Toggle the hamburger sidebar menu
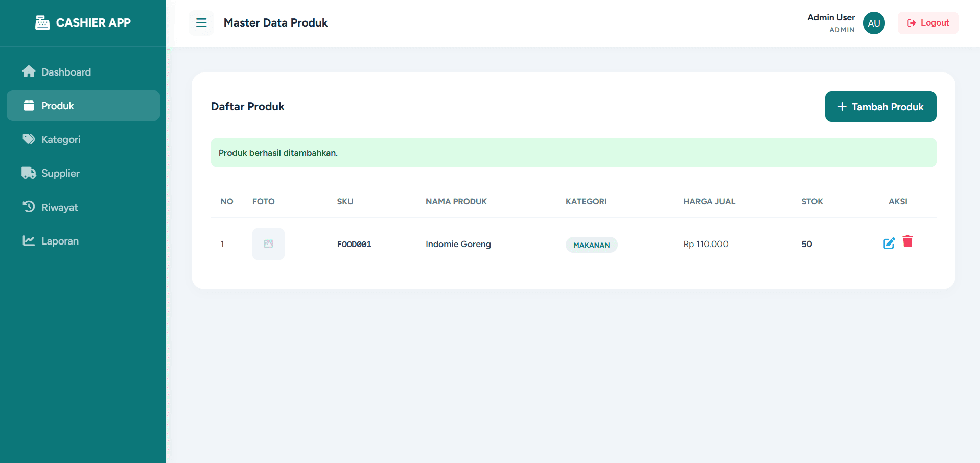 201,23
